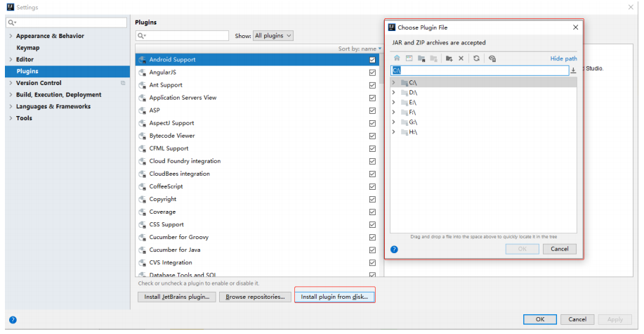The height and width of the screenshot is (334, 644).
Task: Disable the CSS Support checkbox
Action: tap(372, 225)
